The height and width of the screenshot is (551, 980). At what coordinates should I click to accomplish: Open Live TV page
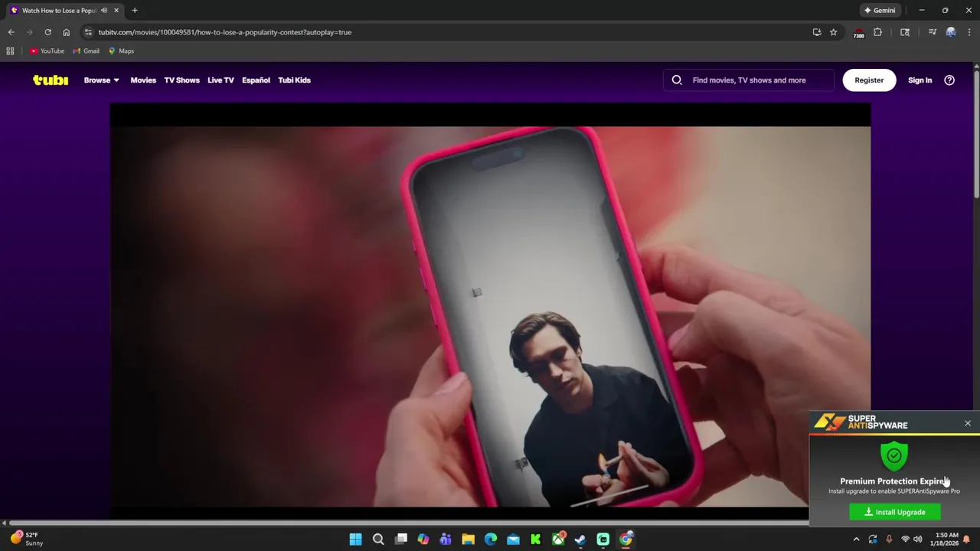click(220, 80)
